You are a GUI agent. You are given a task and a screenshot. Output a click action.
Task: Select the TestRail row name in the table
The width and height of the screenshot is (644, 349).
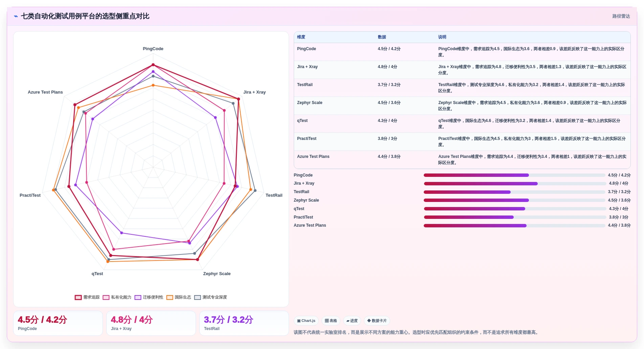point(305,85)
